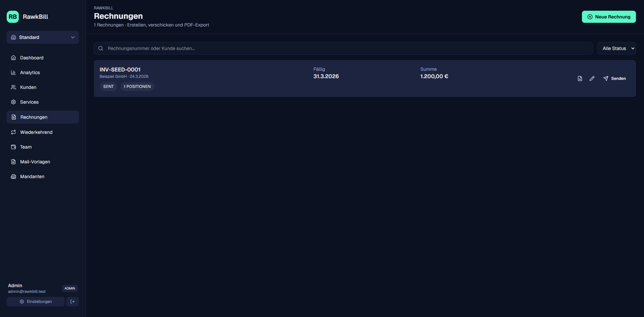The height and width of the screenshot is (317, 644).
Task: Focus the invoice number search field
Action: [345, 48]
